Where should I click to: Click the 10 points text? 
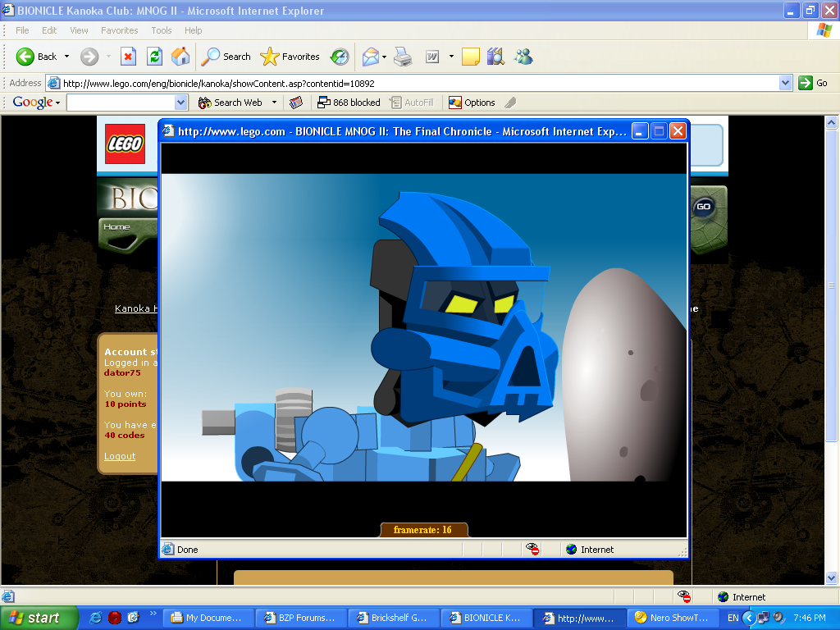point(126,404)
